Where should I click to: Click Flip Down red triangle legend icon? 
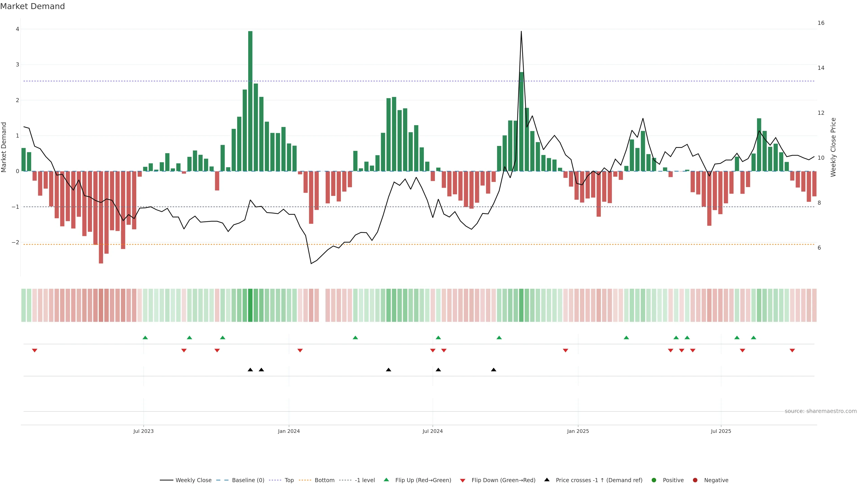[x=463, y=480]
